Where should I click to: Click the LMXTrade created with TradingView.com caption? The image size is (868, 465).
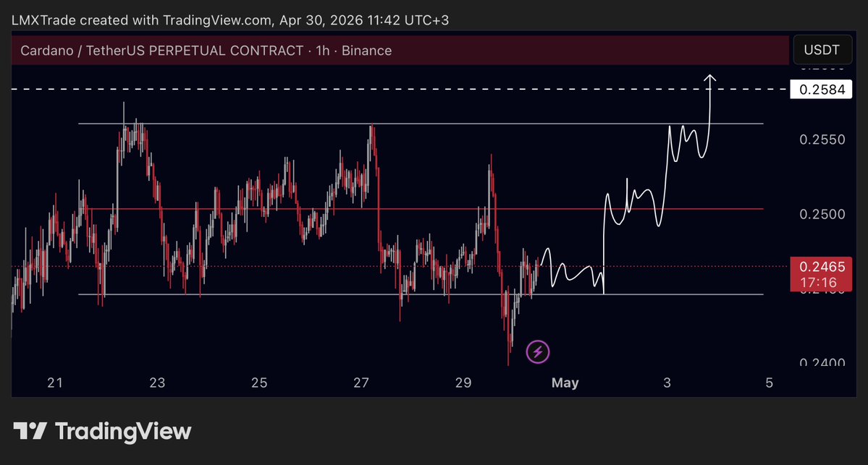coord(230,20)
